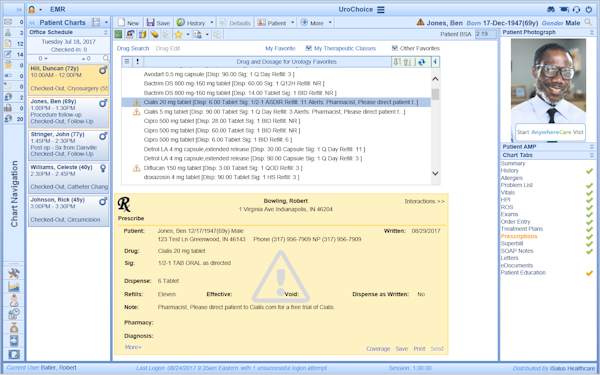Start AnywhereCare Visit button

550,132
